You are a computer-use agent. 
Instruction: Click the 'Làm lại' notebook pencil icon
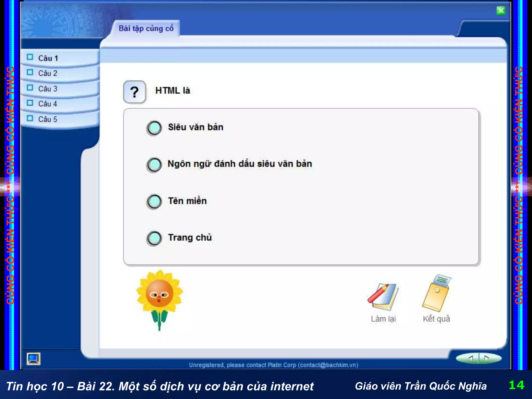(383, 296)
